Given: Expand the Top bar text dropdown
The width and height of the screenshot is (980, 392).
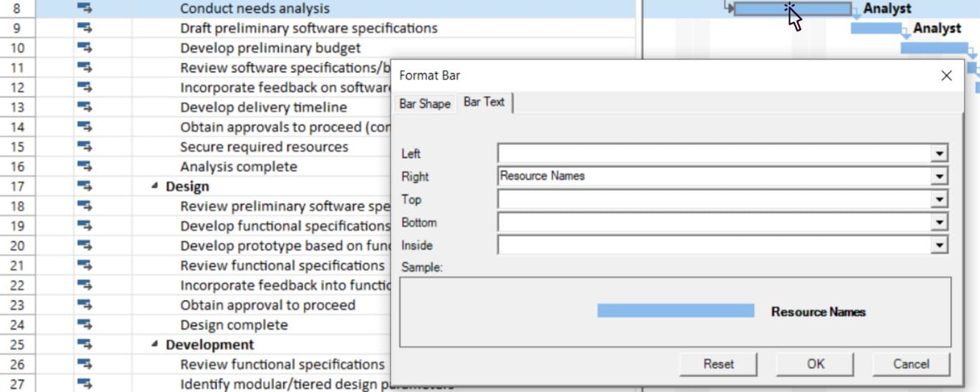Looking at the screenshot, I should (939, 200).
